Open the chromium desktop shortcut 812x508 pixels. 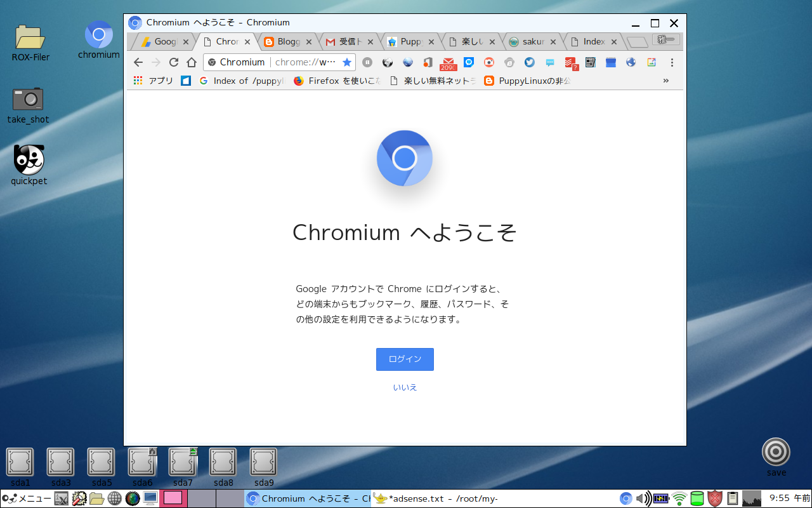click(x=99, y=40)
